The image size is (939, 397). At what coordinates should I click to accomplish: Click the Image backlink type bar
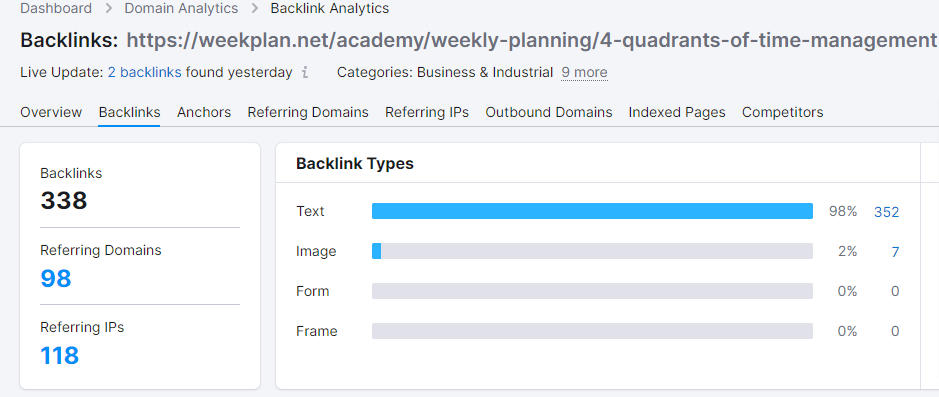tap(592, 251)
